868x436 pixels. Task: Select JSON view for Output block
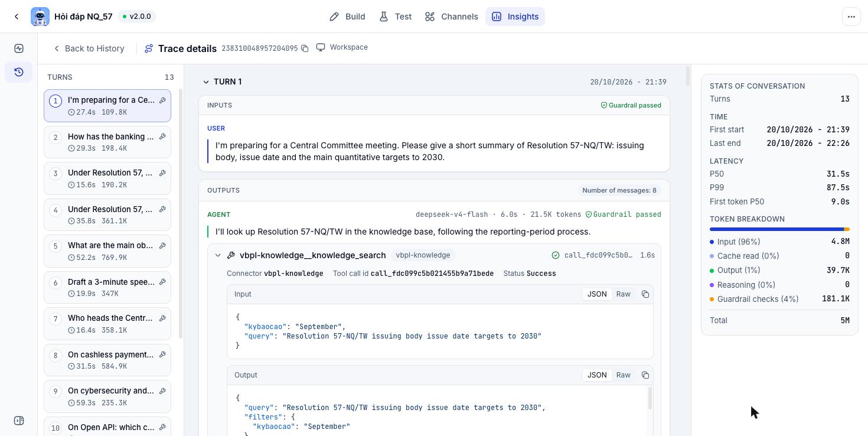[597, 375]
